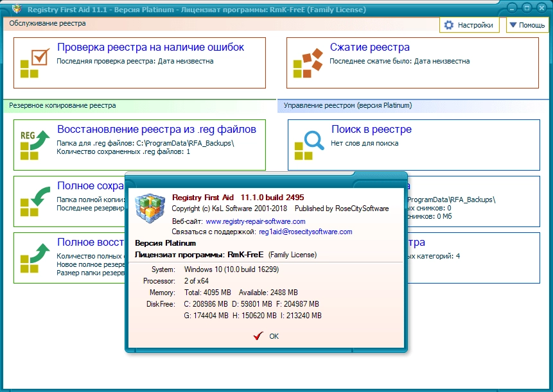Screen dimensions: 553x392
Task: Click the 'Available: 2488 MB' memory value
Action: coord(268,293)
